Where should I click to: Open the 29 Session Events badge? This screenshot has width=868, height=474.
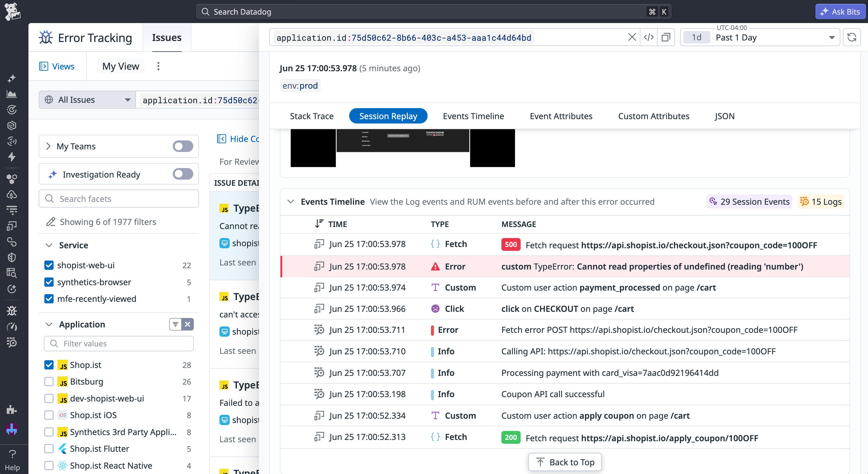click(749, 201)
